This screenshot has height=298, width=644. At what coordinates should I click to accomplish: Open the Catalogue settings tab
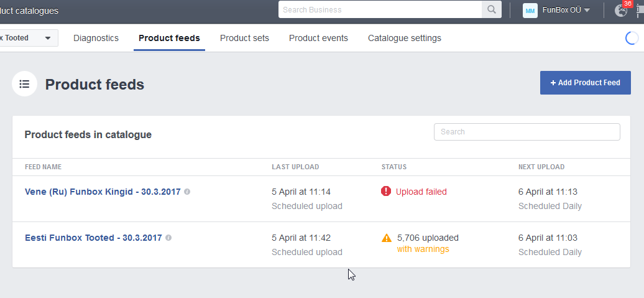tap(404, 38)
